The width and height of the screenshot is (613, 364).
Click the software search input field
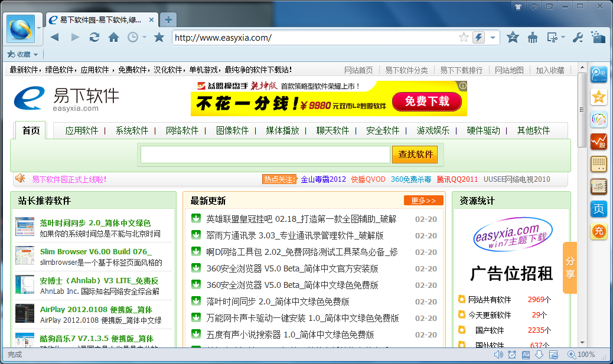(x=265, y=155)
